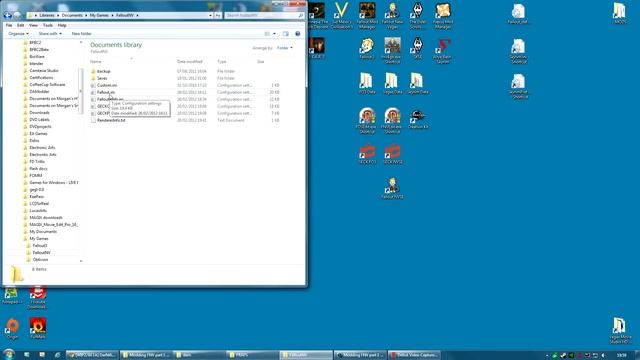This screenshot has height=360, width=640.
Task: Launch the GECK FO3 shortcut
Action: (x=367, y=153)
